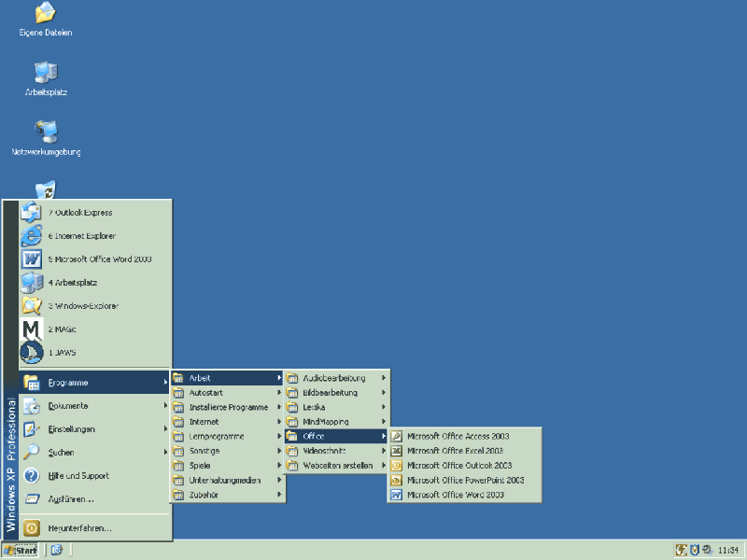Click the Start button on the taskbar
The height and width of the screenshot is (560, 747).
coord(20,551)
